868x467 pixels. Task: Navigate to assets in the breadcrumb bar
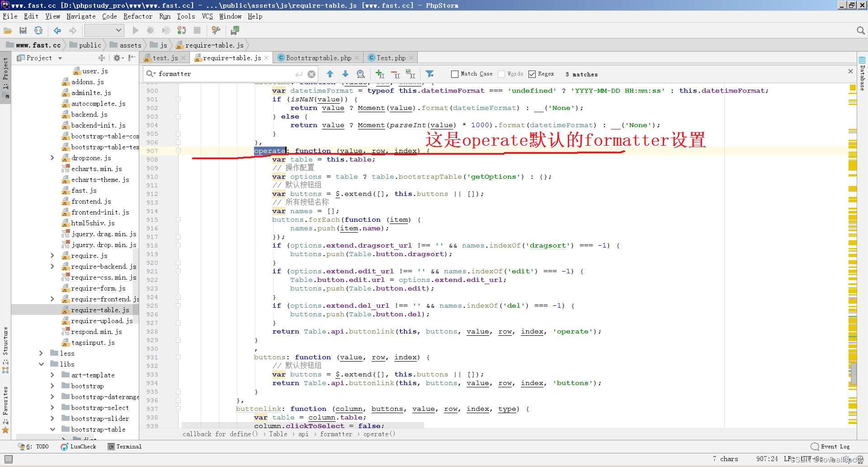click(x=130, y=45)
